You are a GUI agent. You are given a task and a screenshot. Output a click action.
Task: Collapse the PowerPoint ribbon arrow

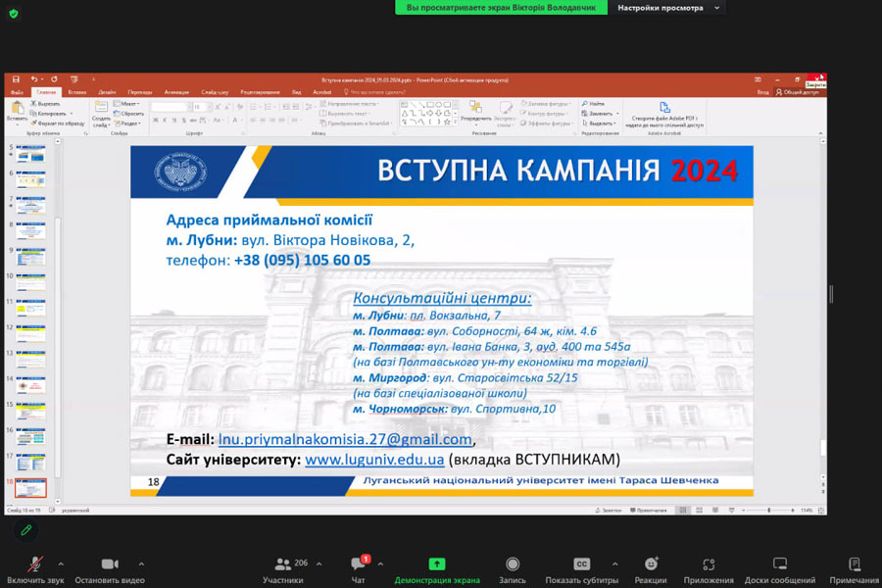[x=820, y=133]
